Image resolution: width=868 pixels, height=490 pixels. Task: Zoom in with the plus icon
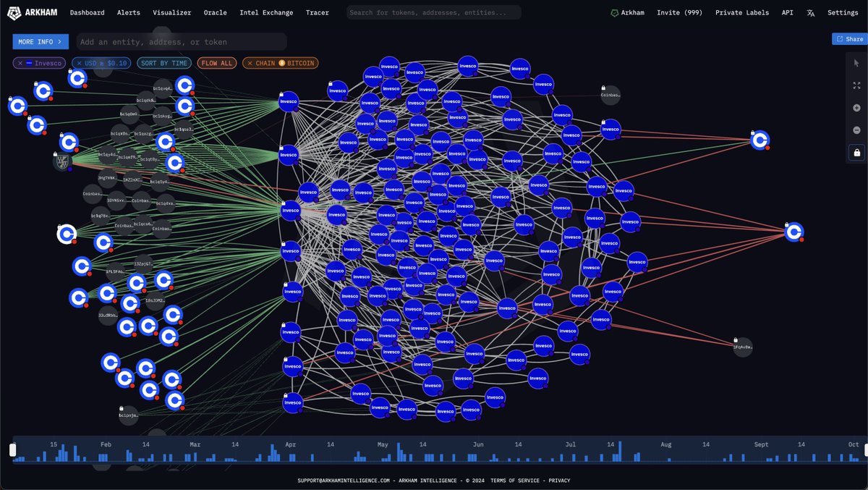[856, 108]
